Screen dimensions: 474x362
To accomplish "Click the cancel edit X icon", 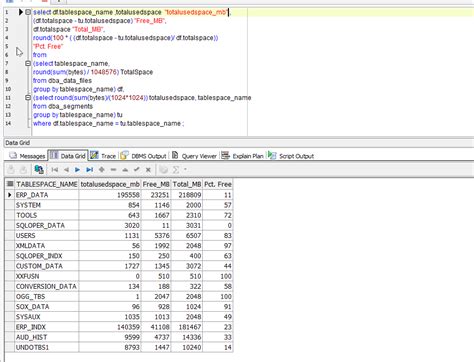I will click(148, 170).
